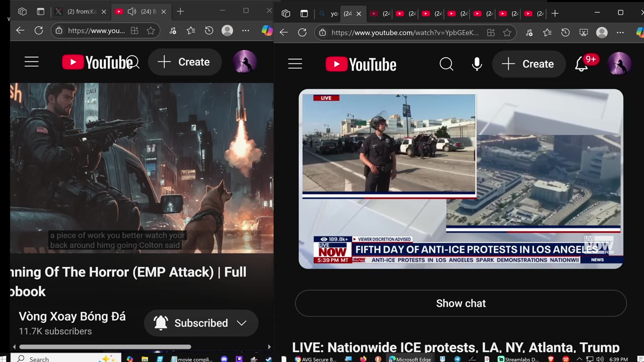This screenshot has height=362, width=644.
Task: Open 'LIVE: Nationwide ICE protests' video title
Action: 456,348
